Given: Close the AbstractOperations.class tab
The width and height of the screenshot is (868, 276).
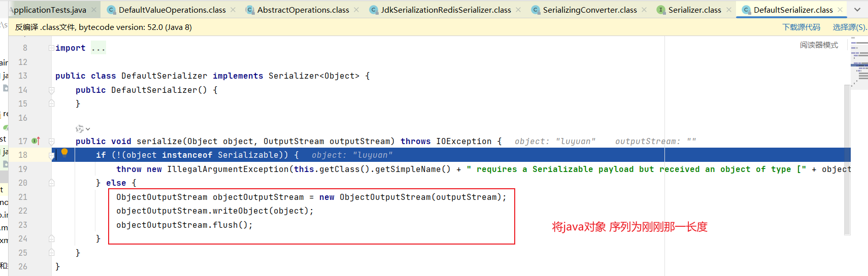Looking at the screenshot, I should [x=356, y=10].
